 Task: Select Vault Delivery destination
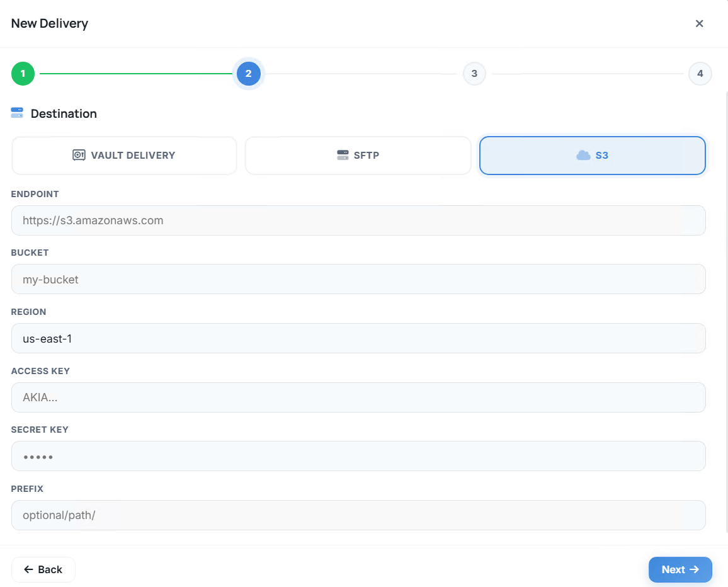pyautogui.click(x=124, y=155)
